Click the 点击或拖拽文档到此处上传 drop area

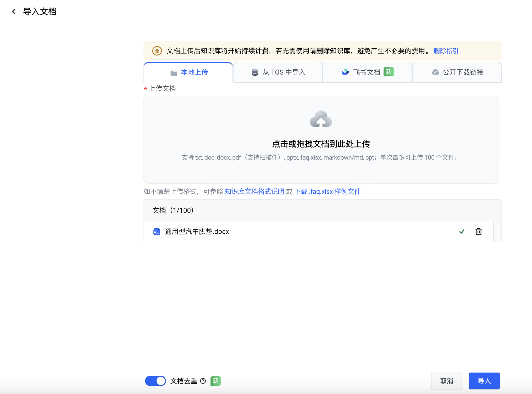321,144
